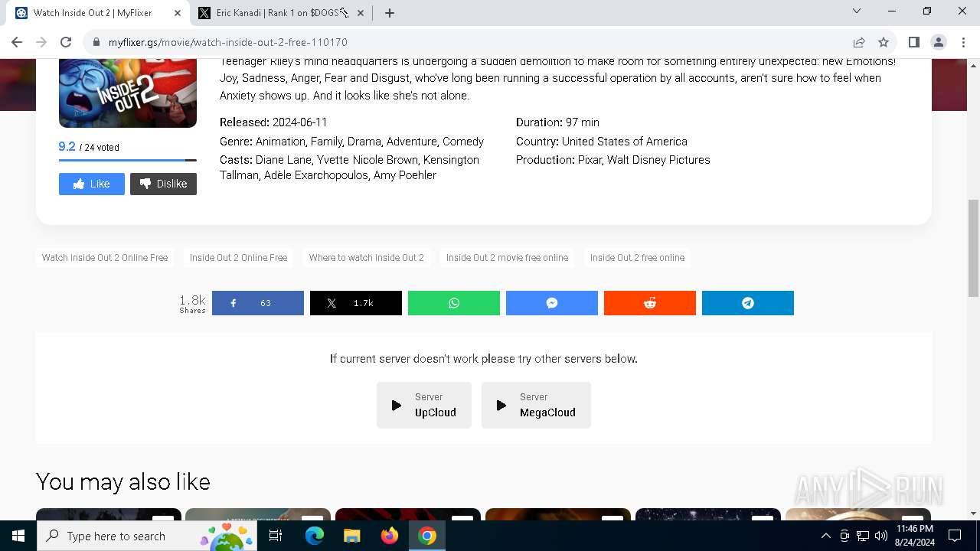Open cast member Adèle Exarchopoulos
Viewport: 980px width, 551px height.
pos(316,175)
